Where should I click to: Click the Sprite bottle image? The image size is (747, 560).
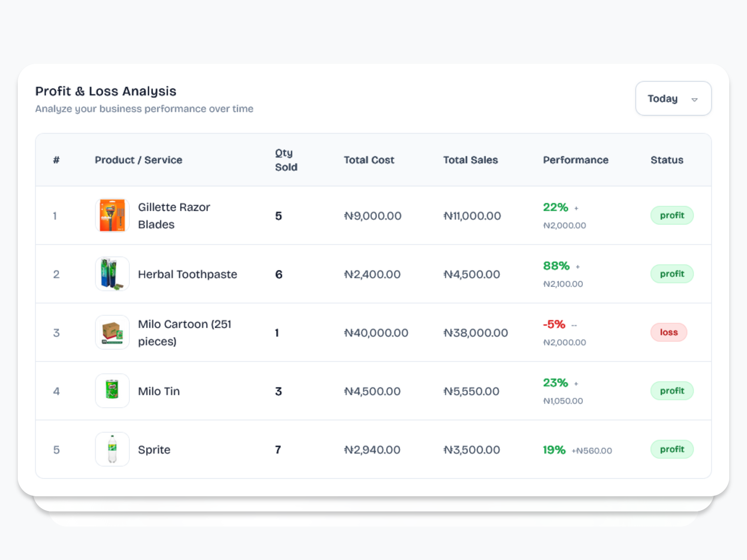(x=112, y=449)
